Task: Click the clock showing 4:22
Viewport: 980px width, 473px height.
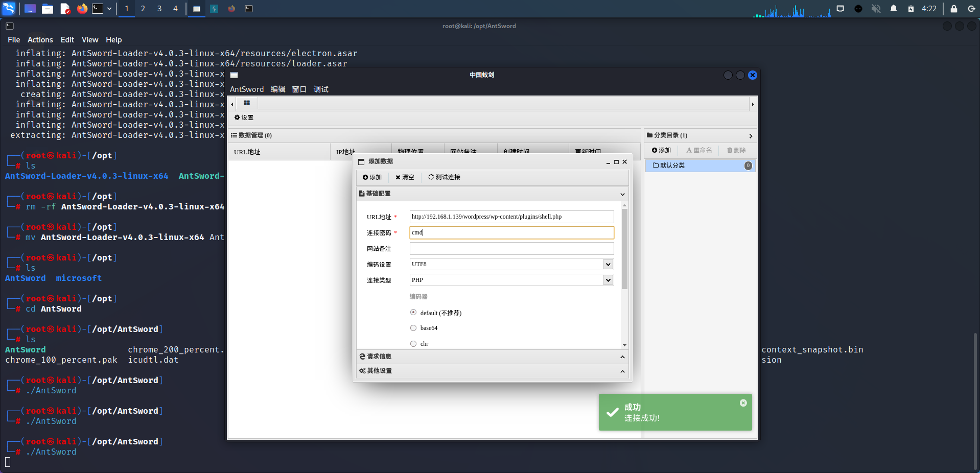Action: pyautogui.click(x=929, y=9)
